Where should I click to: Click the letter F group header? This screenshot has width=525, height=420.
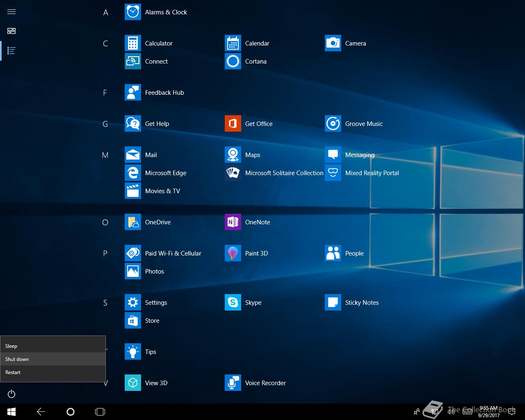tap(105, 93)
